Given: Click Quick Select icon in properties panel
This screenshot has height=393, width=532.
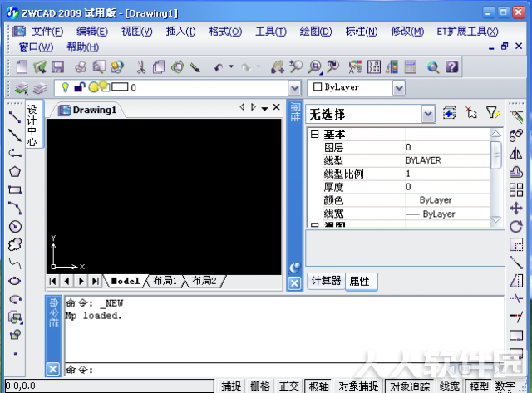Looking at the screenshot, I should [492, 113].
